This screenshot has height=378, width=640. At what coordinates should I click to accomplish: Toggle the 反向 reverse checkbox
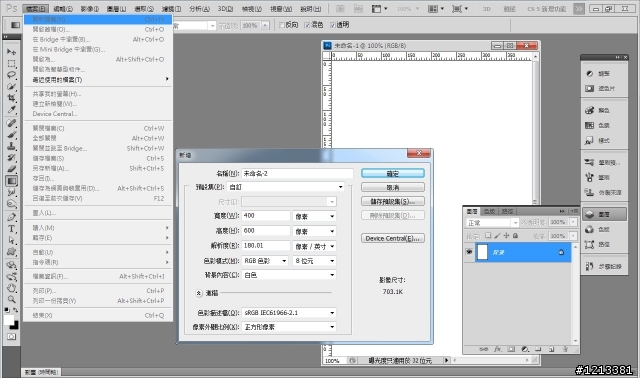[282, 25]
